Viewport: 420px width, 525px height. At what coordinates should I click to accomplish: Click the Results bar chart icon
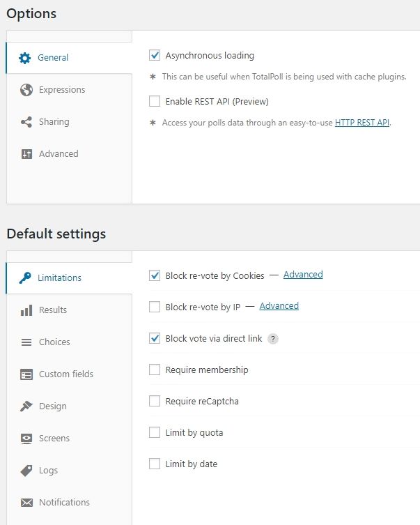pyautogui.click(x=26, y=310)
